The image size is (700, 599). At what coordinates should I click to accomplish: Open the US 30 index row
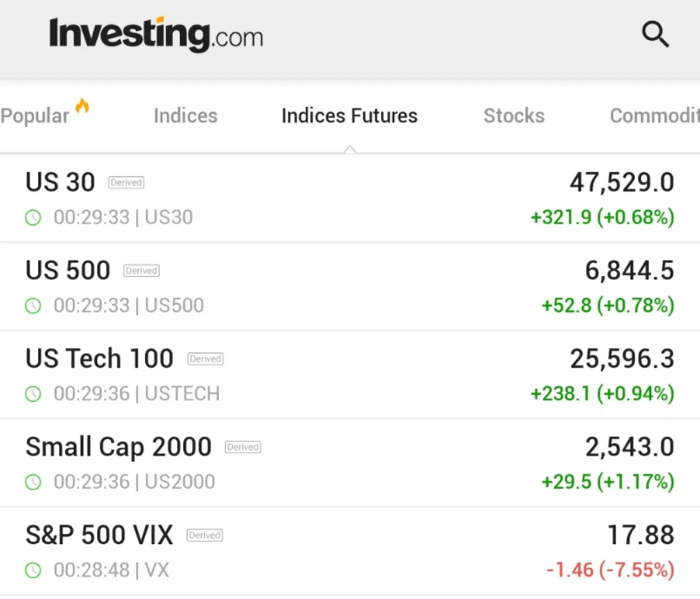pyautogui.click(x=60, y=182)
